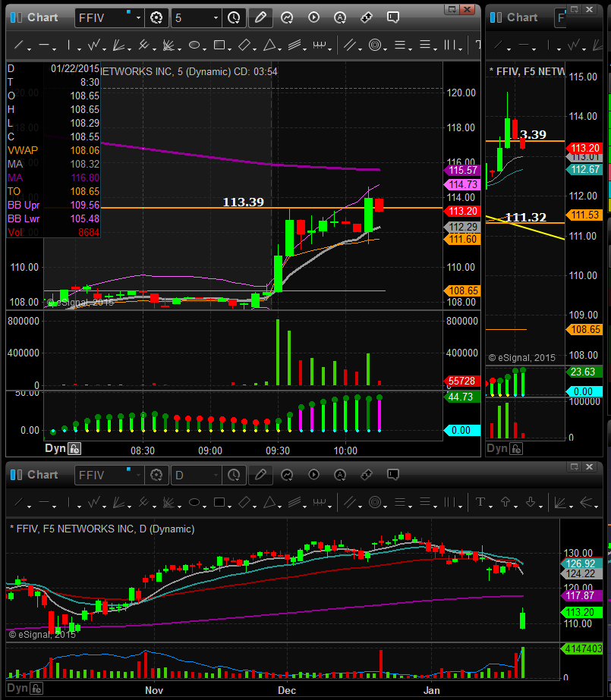
Task: Click the 126.92 teal label in daily chart
Action: pos(581,563)
